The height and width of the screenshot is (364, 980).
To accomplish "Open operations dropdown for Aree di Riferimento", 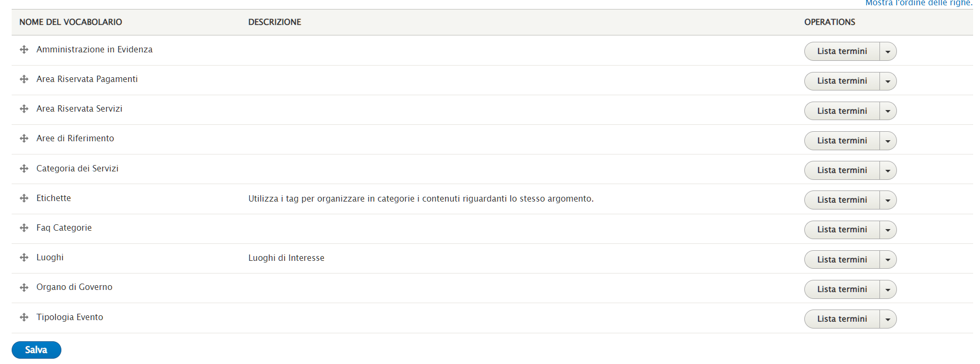I will [888, 141].
